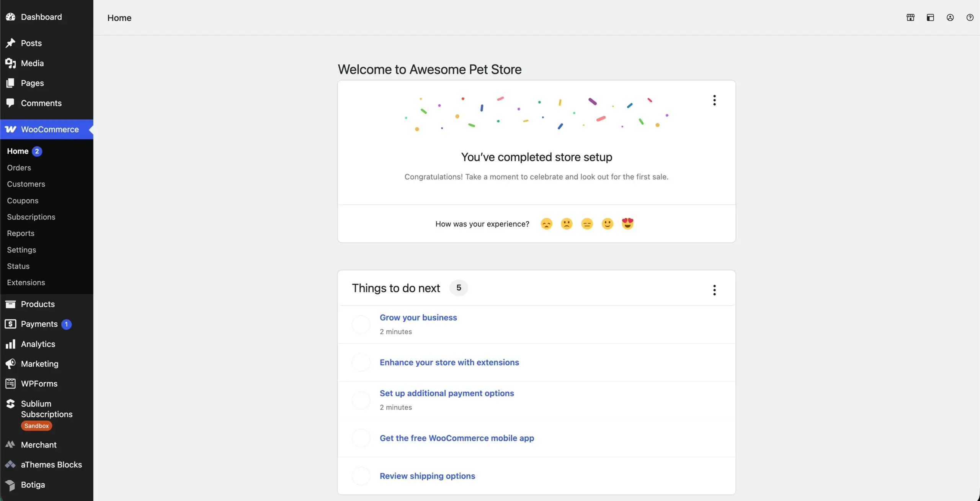Click the Review shipping options link
This screenshot has width=980, height=501.
click(x=427, y=476)
